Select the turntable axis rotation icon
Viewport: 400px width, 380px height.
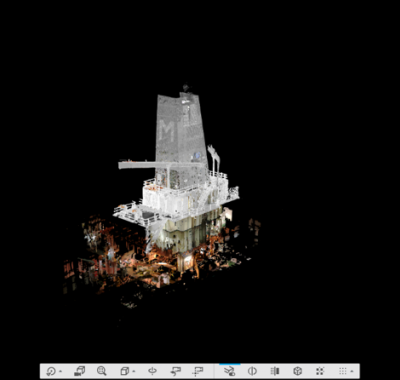152,371
